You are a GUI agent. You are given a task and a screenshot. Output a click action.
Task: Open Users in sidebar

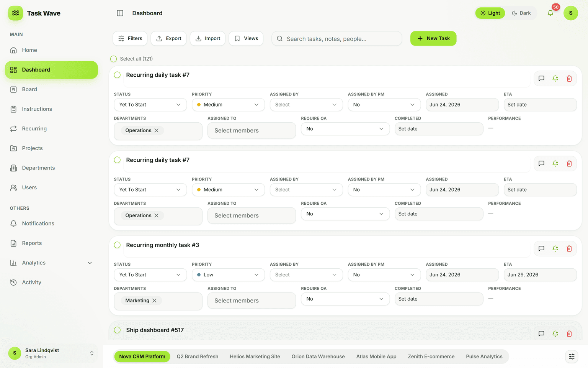pyautogui.click(x=51, y=187)
